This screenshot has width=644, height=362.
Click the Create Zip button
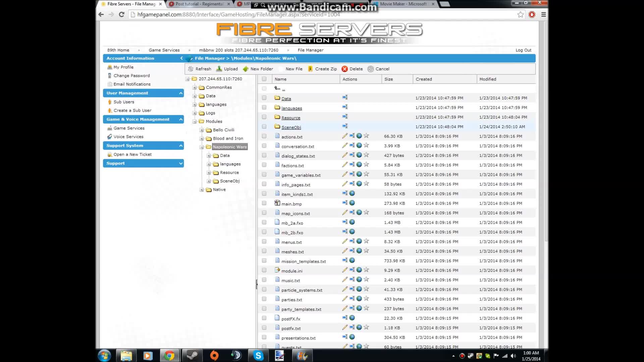click(322, 69)
